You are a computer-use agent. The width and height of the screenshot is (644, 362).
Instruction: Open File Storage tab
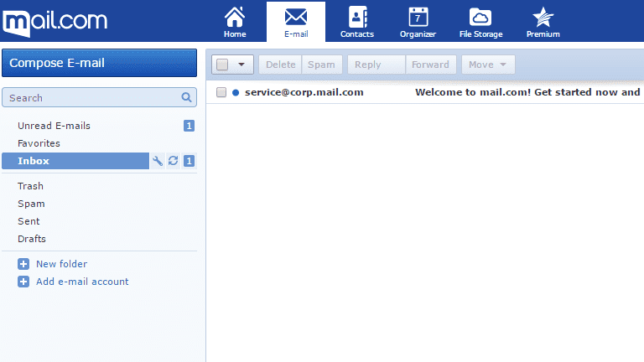[480, 22]
